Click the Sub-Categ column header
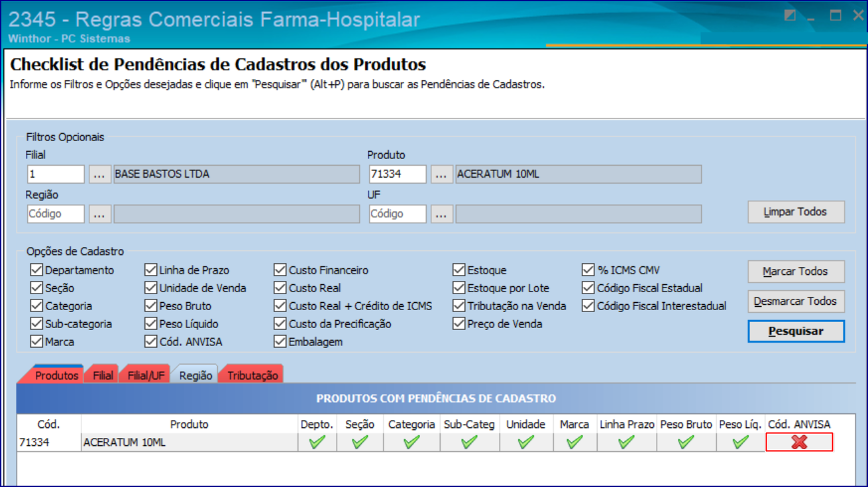The height and width of the screenshot is (487, 868). click(469, 425)
